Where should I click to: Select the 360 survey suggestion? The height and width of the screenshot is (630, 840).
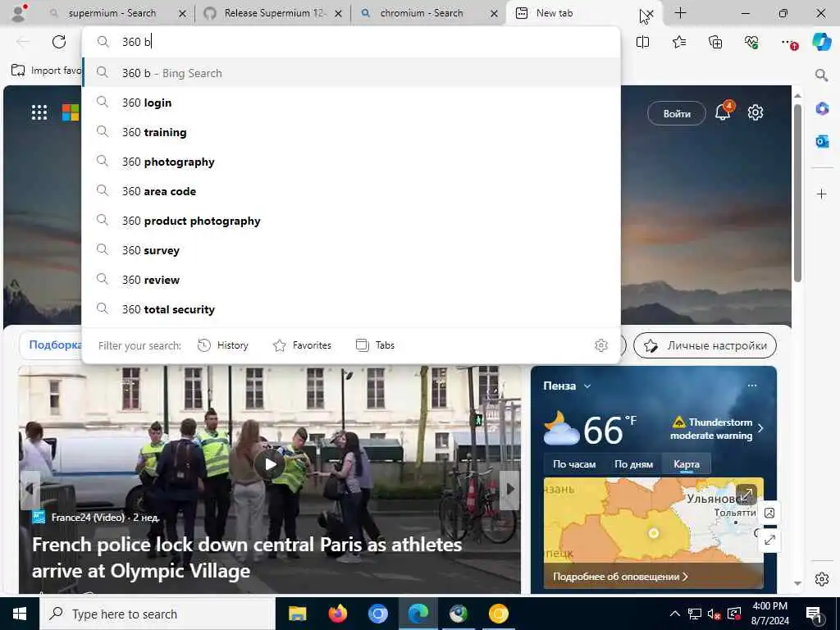[x=351, y=249]
